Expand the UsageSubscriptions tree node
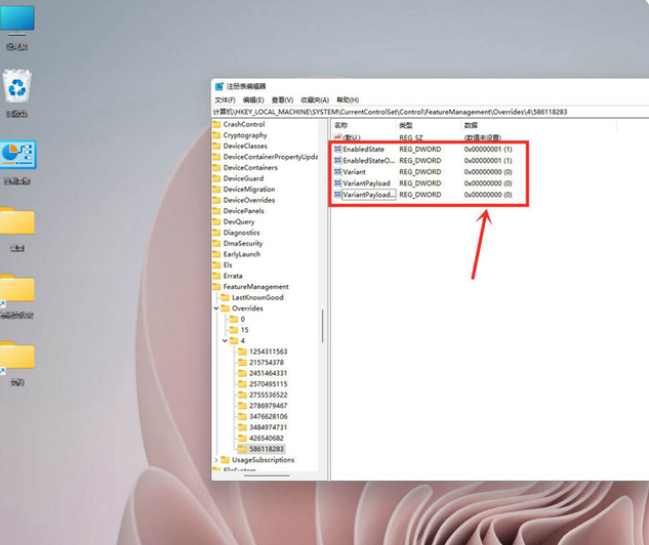The width and height of the screenshot is (649, 545). pos(215,460)
